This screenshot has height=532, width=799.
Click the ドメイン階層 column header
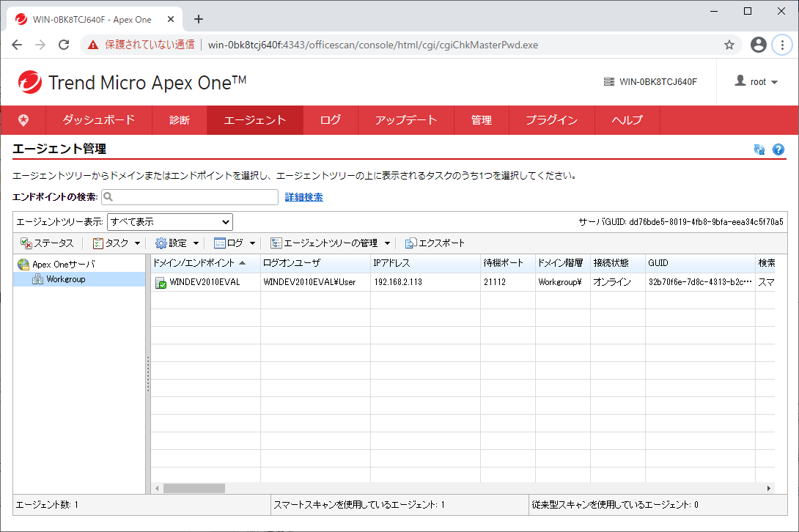click(562, 263)
